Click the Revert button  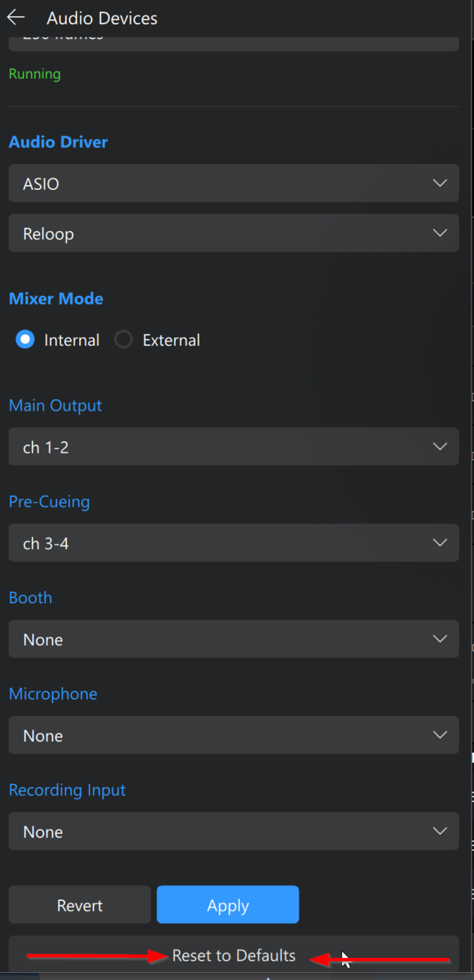[x=80, y=905]
